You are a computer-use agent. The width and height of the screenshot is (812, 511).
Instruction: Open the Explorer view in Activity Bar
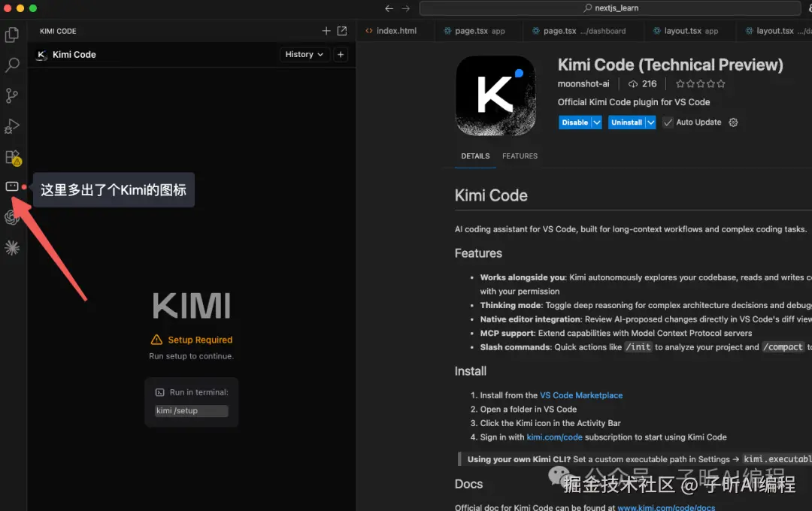[x=12, y=35]
